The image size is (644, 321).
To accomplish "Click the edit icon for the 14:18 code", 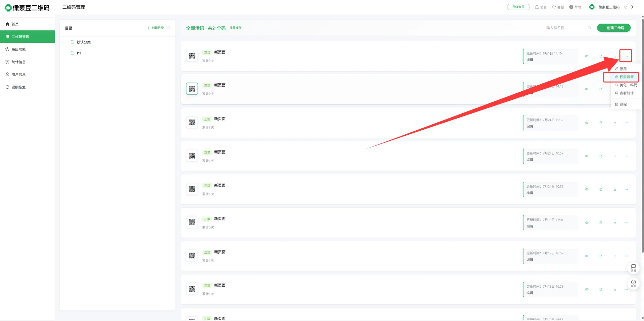I will pos(601,89).
